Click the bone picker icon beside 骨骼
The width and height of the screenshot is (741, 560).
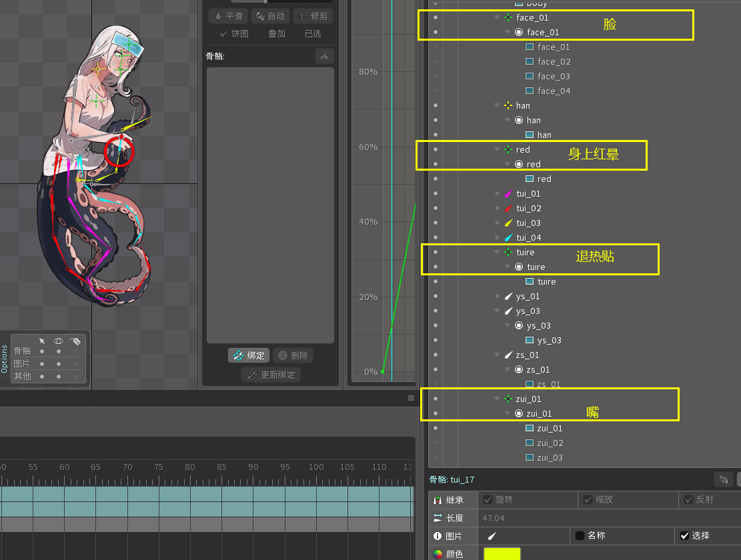(324, 57)
